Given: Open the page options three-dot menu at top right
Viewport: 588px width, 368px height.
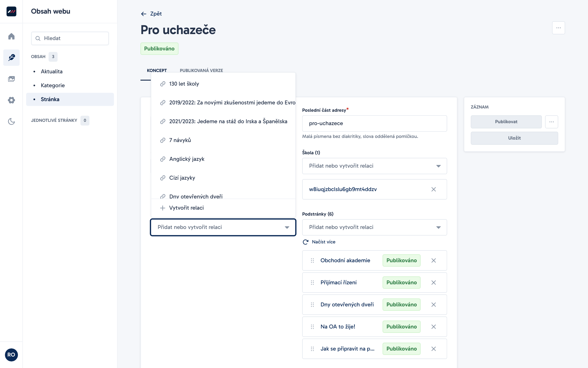Looking at the screenshot, I should click(558, 28).
